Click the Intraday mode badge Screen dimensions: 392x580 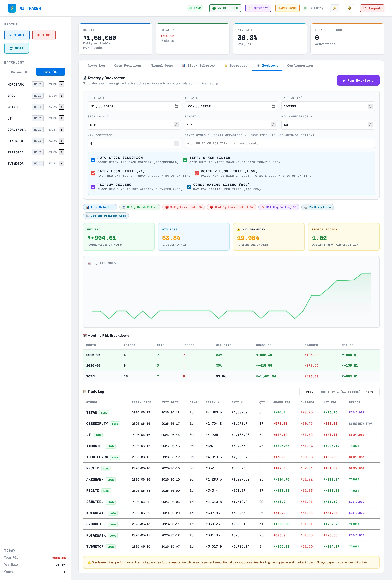pos(258,8)
